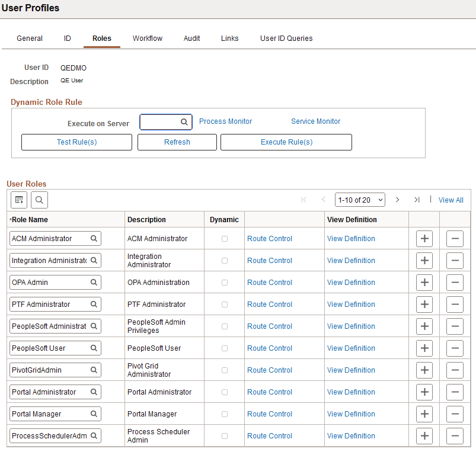Check the Dynamic box for Portal Manager
Image resolution: width=476 pixels, height=455 pixels.
(x=223, y=414)
